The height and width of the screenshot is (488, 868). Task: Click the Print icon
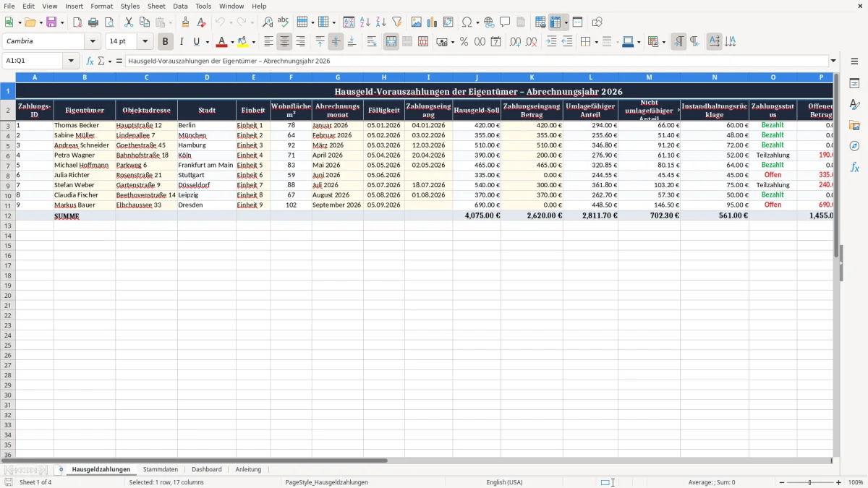(x=93, y=22)
